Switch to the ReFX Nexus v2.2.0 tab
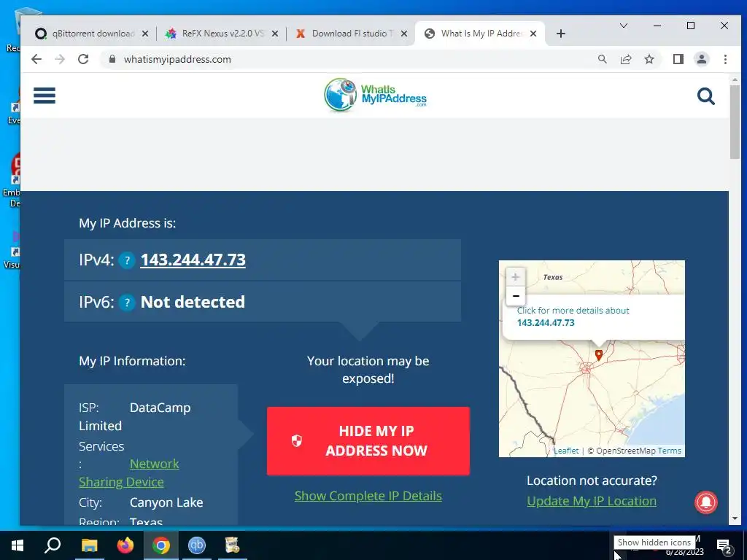 (222, 34)
